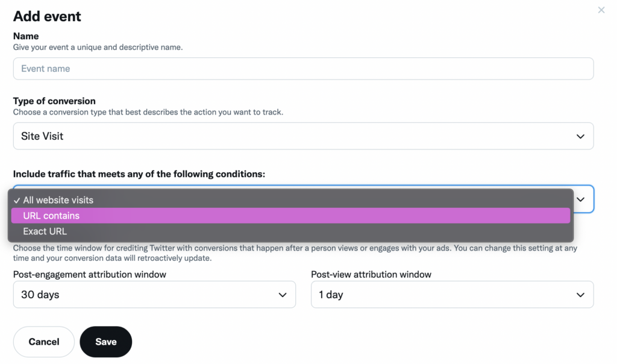
Task: Click the chevron on the Site Visit dropdown
Action: pyautogui.click(x=581, y=136)
